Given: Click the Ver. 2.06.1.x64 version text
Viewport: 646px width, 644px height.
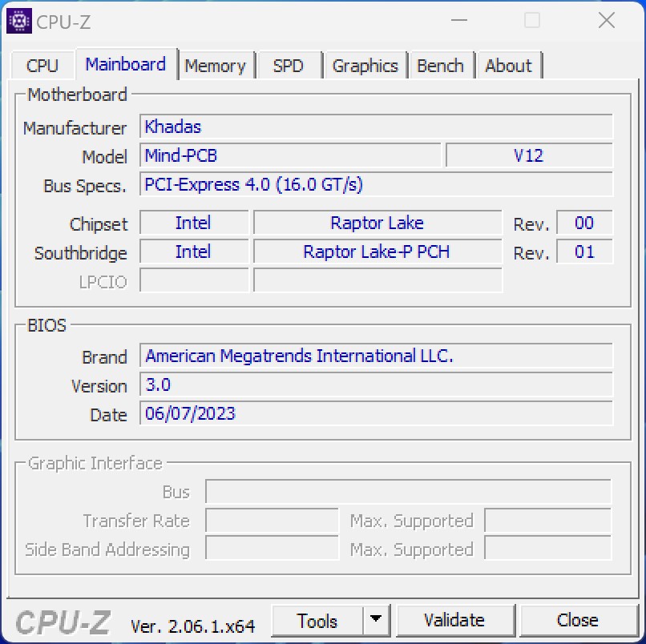Looking at the screenshot, I should pos(193,626).
